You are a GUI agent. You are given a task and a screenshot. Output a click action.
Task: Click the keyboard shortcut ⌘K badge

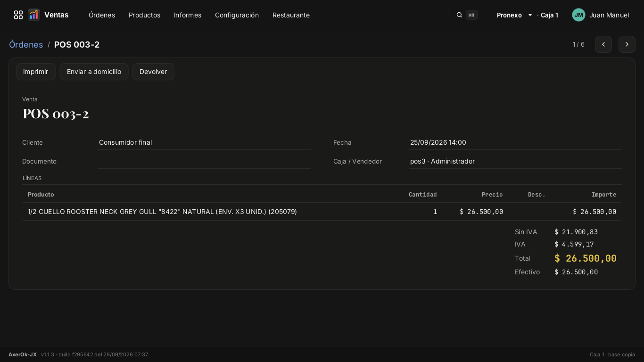[471, 15]
